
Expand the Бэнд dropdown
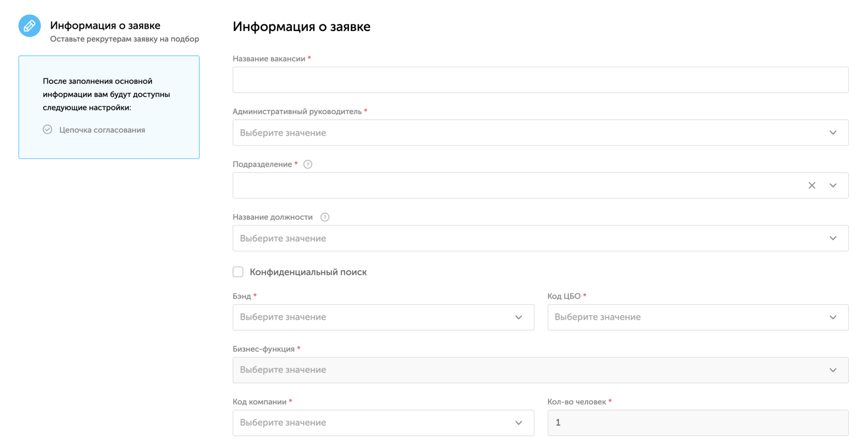coord(383,317)
